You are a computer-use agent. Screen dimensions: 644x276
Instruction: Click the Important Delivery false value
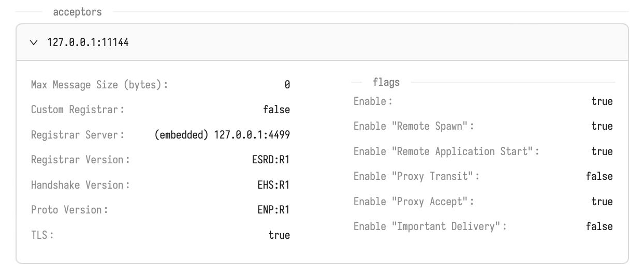[x=599, y=226]
